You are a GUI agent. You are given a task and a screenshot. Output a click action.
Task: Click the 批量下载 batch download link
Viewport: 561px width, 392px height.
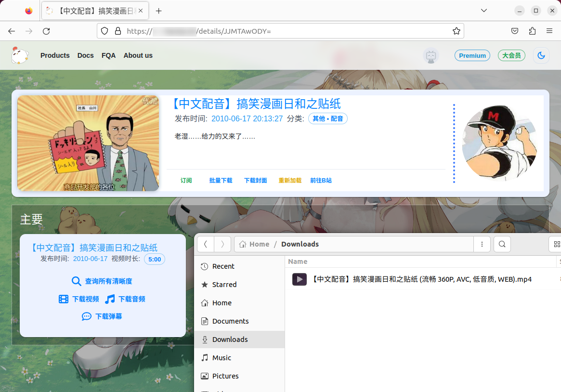(x=221, y=180)
